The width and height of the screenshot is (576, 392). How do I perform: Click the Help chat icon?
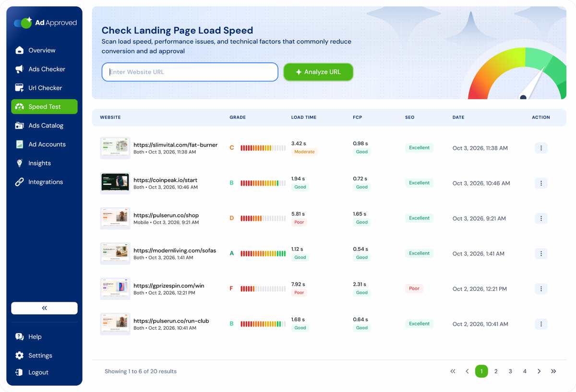pos(20,337)
